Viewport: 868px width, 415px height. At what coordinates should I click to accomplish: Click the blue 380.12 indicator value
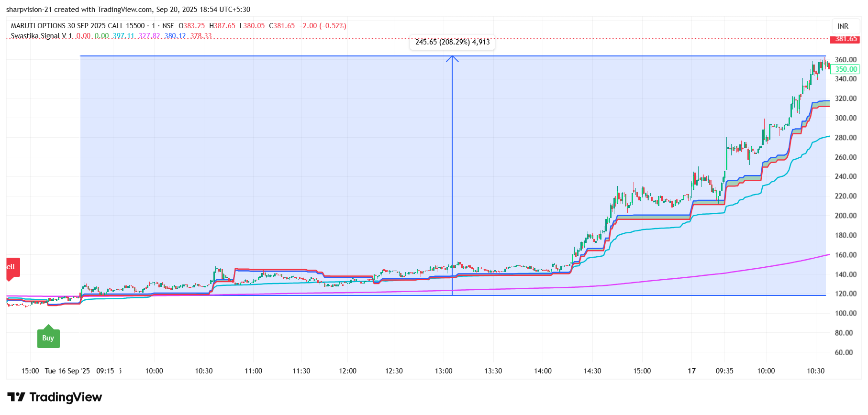175,36
